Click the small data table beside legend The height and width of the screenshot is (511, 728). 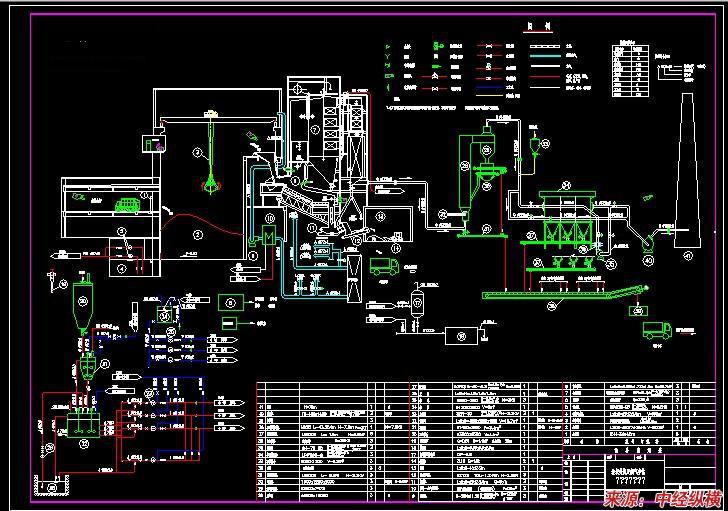[629, 65]
